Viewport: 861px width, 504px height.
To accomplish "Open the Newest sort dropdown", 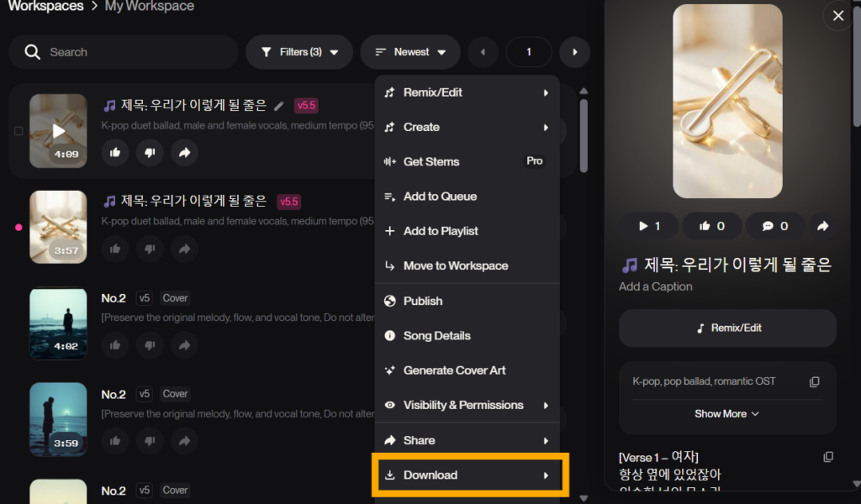I will tap(410, 52).
